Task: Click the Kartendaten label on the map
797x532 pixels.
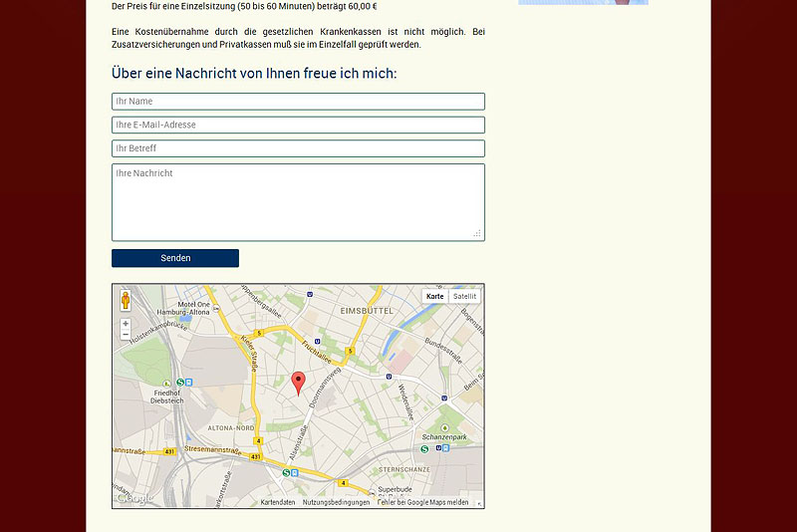Action: pyautogui.click(x=278, y=503)
